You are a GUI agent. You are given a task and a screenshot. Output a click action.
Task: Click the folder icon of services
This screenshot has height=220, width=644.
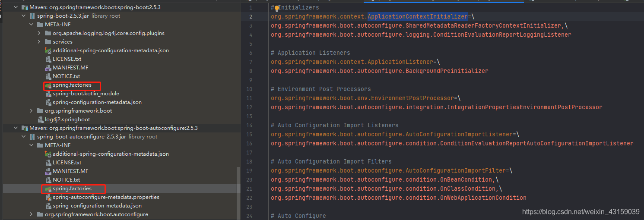click(x=48, y=42)
